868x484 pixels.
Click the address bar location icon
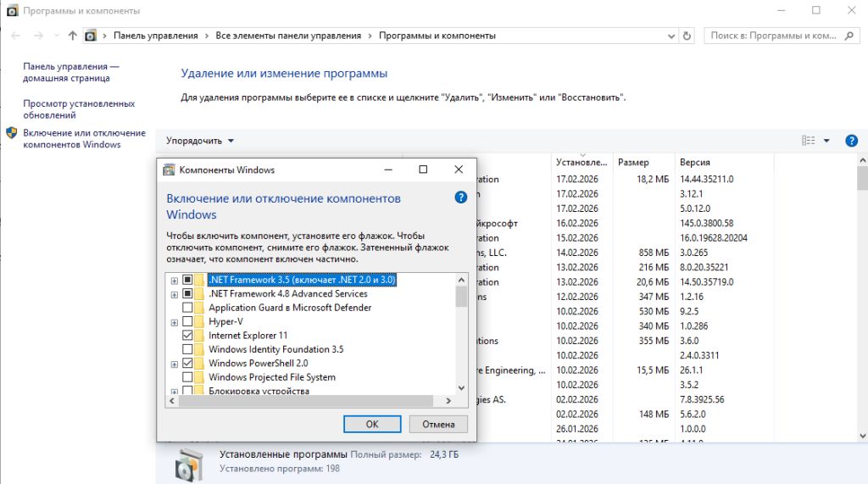91,36
